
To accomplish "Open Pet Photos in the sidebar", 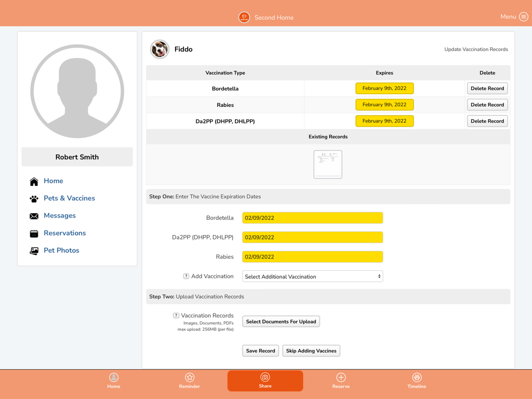I will click(x=61, y=251).
